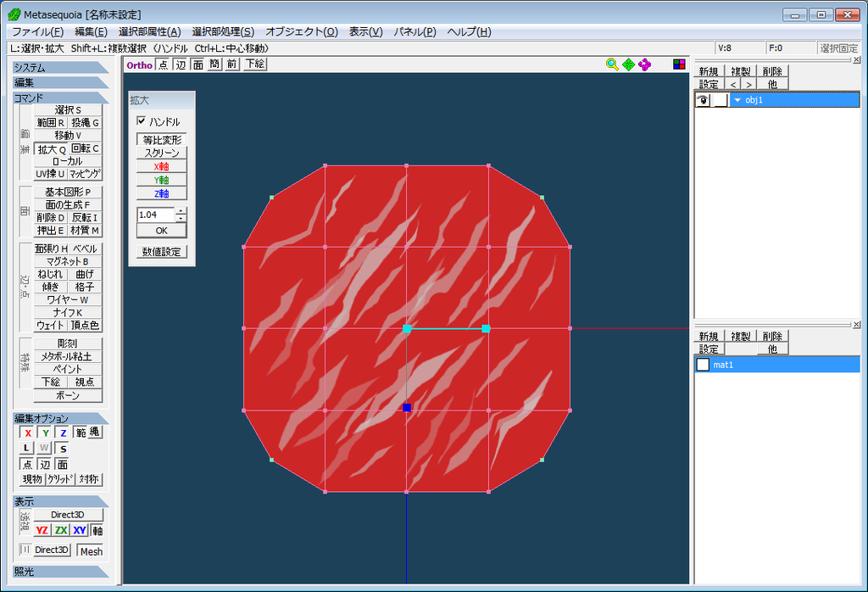Select スクリーン scaling mode
The height and width of the screenshot is (592, 868).
tap(162, 153)
